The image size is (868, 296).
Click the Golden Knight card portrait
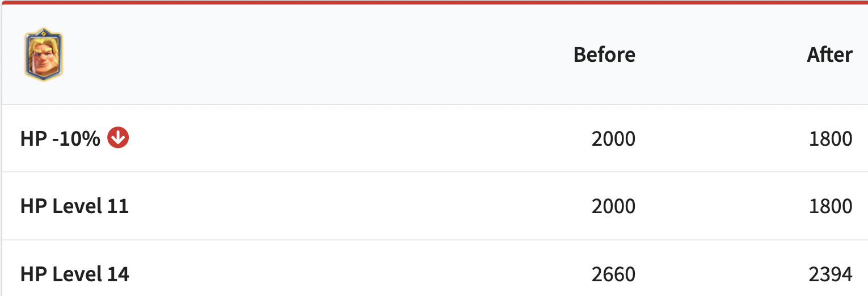(x=44, y=54)
